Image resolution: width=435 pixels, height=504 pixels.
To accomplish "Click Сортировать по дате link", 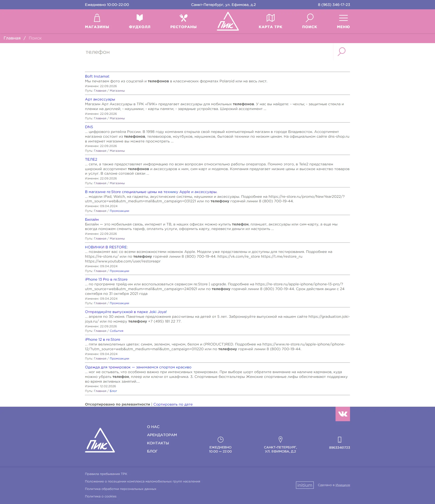I will tap(173, 404).
